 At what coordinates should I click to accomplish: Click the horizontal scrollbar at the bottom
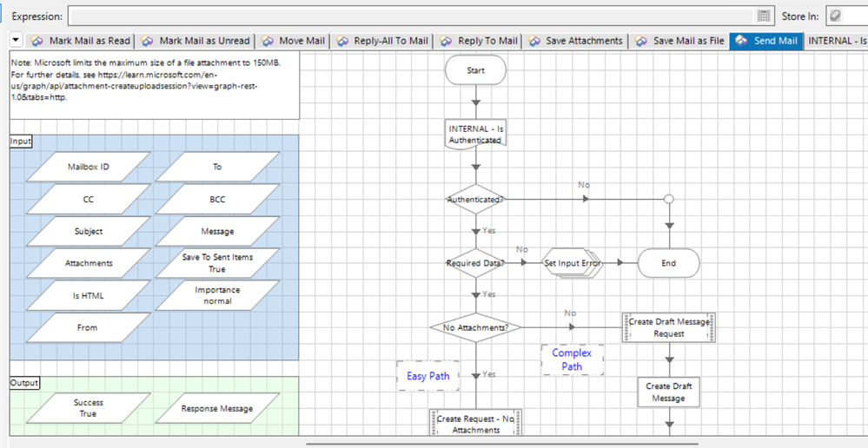[502, 444]
